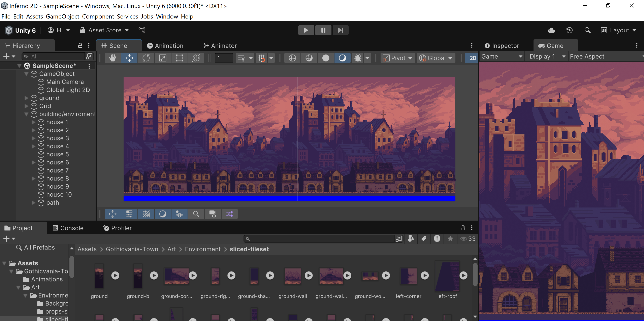Viewport: 644px width, 321px height.
Task: Open the Window menu
Action: pyautogui.click(x=167, y=17)
